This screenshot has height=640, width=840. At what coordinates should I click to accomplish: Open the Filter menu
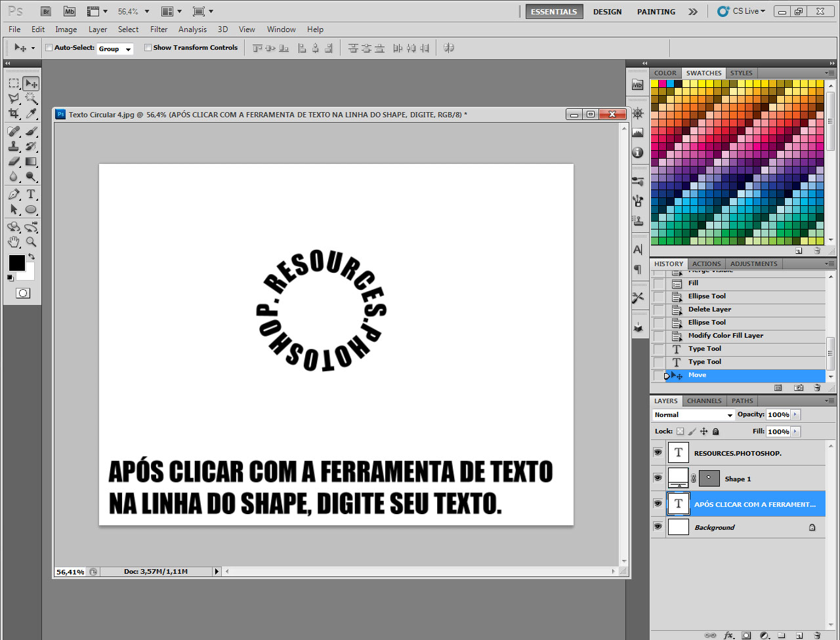pyautogui.click(x=159, y=30)
